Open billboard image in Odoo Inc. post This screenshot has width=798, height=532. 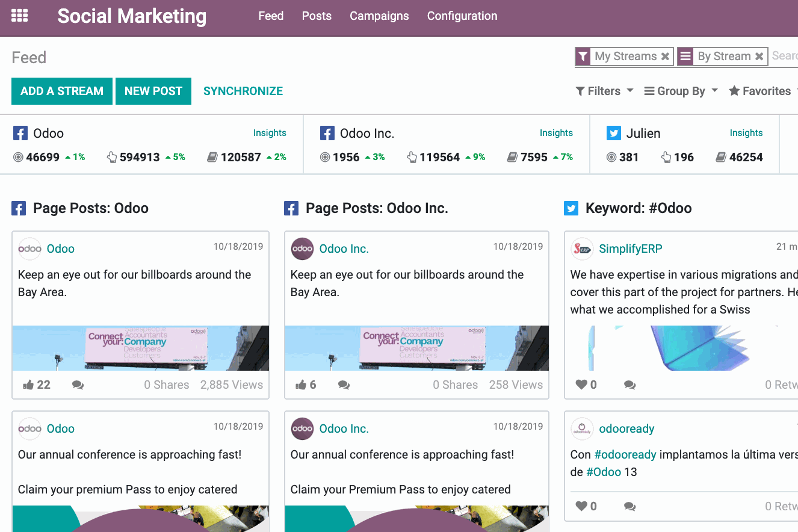[416, 348]
